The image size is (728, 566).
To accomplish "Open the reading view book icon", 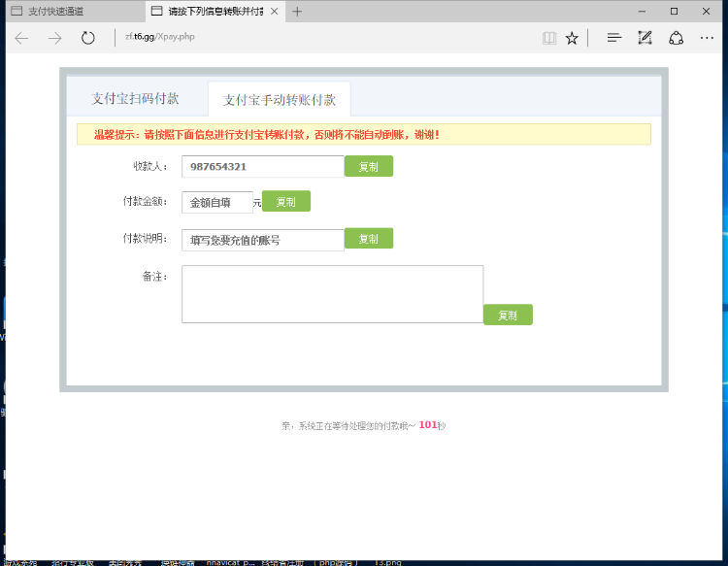I will 549,38.
